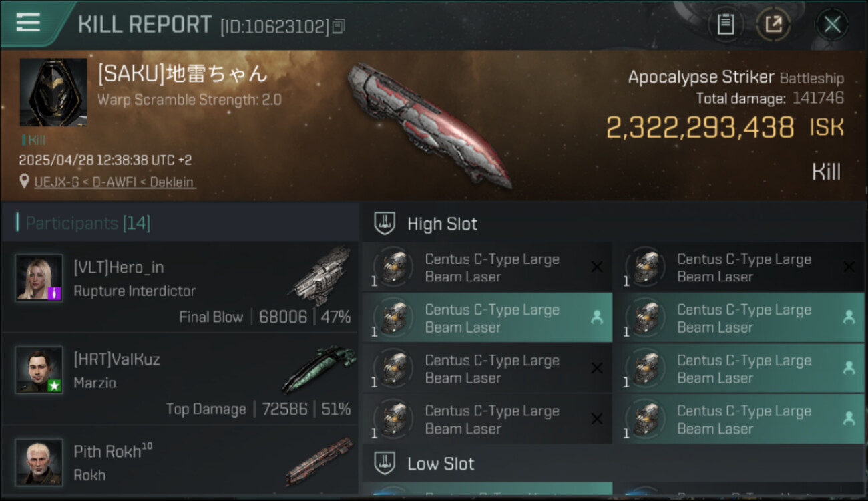Select the Pith Rokh participant portrait
Image resolution: width=868 pixels, height=501 pixels.
coord(40,462)
